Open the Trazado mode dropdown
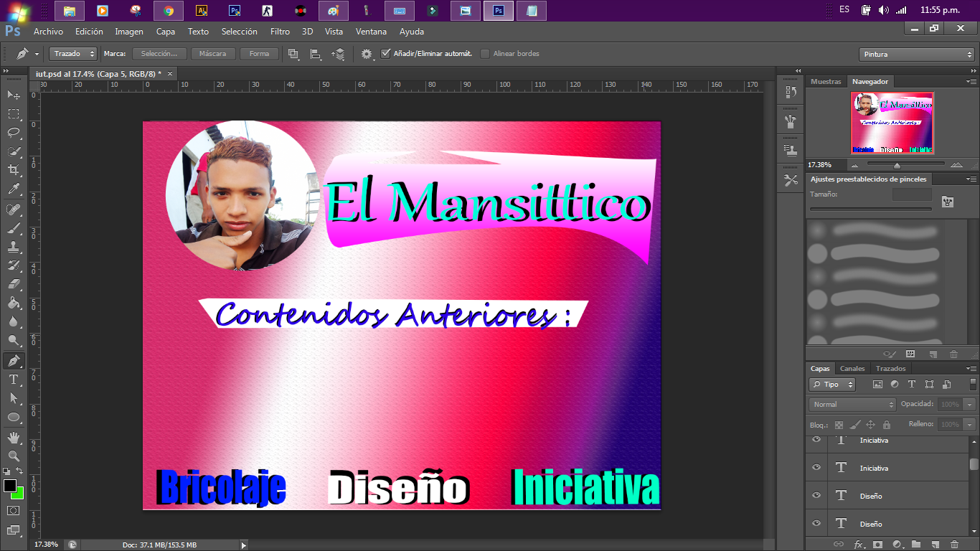 73,54
